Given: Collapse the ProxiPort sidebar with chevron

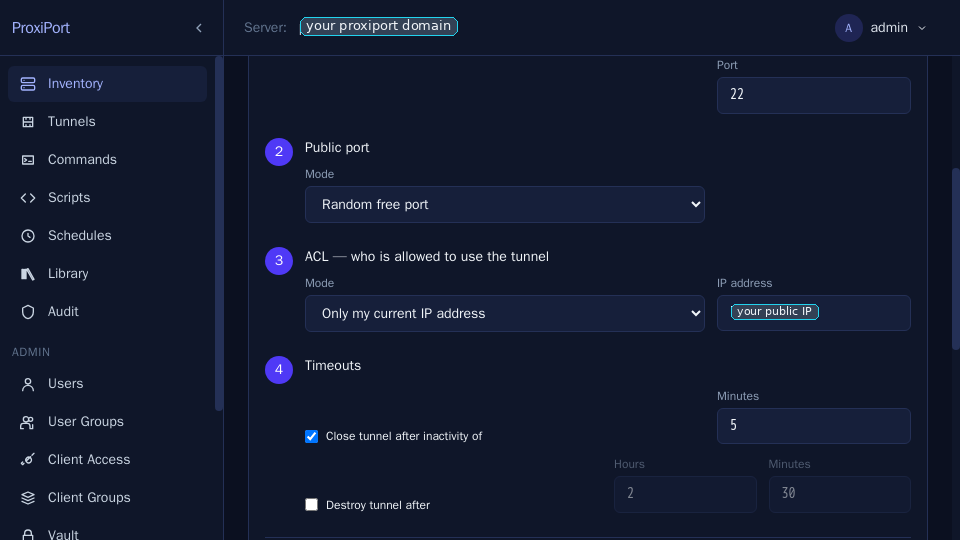Looking at the screenshot, I should (x=199, y=28).
